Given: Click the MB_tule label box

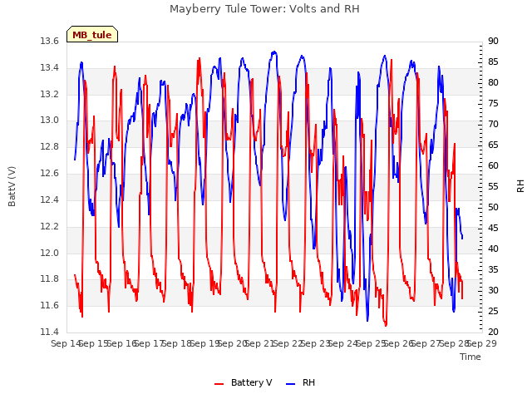Looking at the screenshot, I should coord(92,34).
